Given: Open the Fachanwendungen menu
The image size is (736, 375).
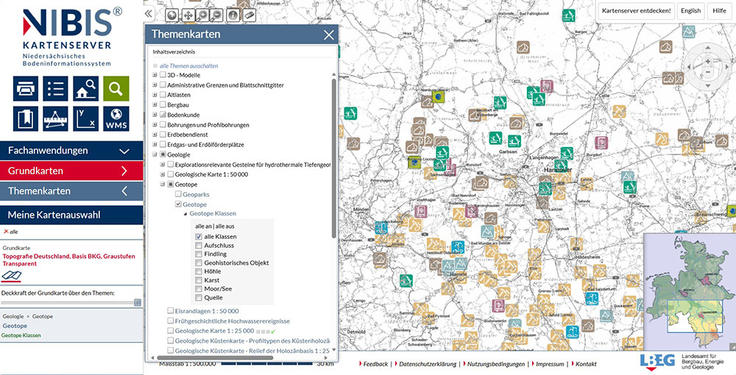Looking at the screenshot, I should click(x=71, y=151).
